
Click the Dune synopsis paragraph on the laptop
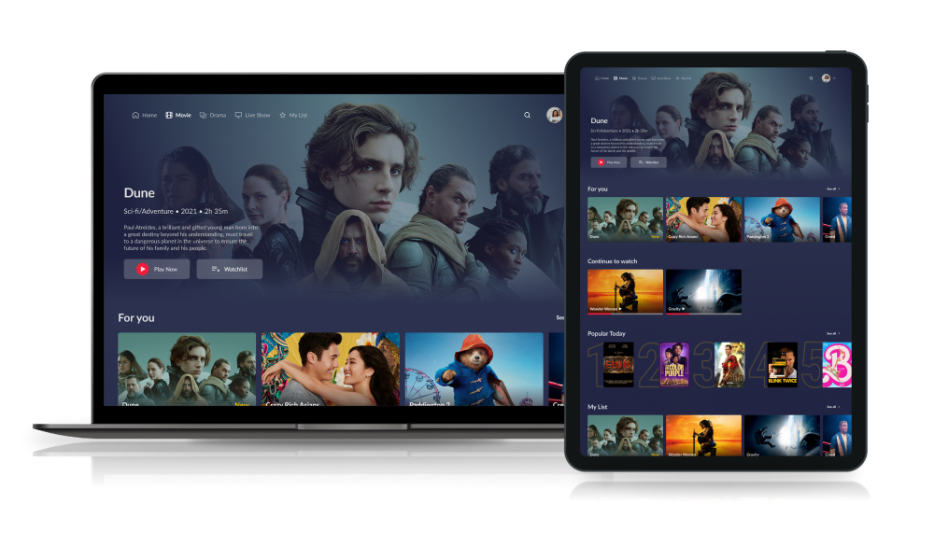[191, 237]
